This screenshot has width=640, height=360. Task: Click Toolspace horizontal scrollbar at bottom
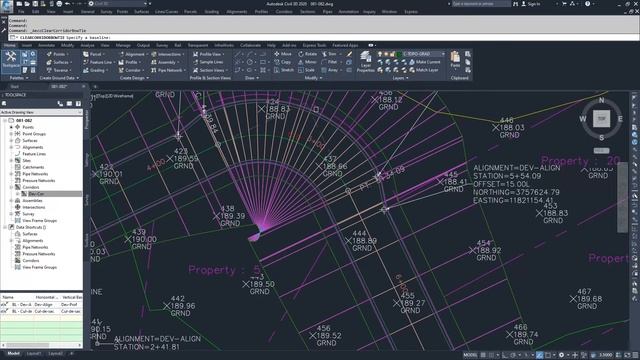41,345
